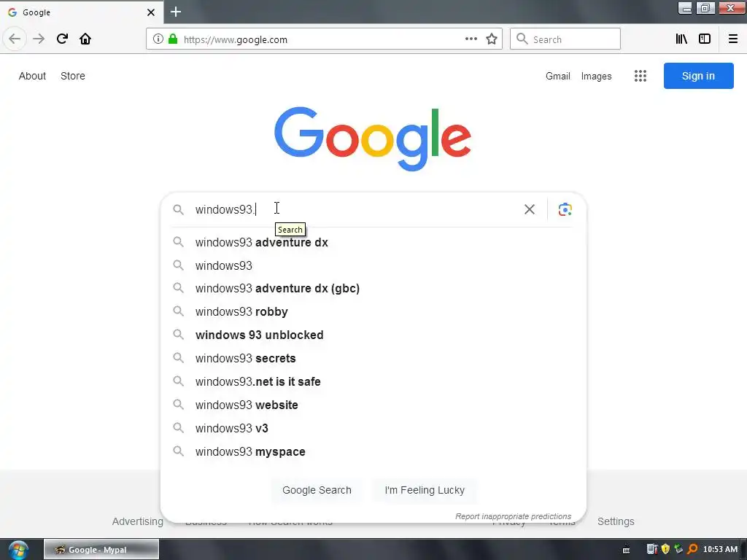This screenshot has width=747, height=560.
Task: Click the I'm Feeling Lucky button
Action: tap(425, 490)
